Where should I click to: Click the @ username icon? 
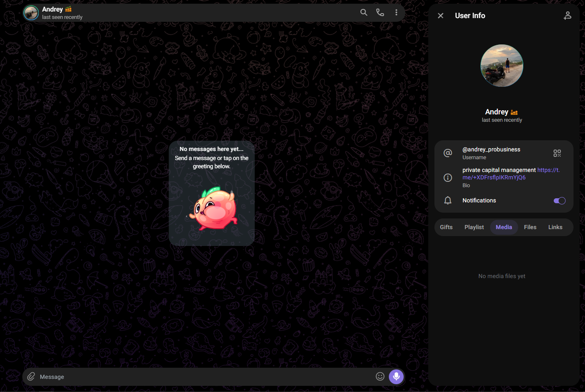[x=448, y=153]
